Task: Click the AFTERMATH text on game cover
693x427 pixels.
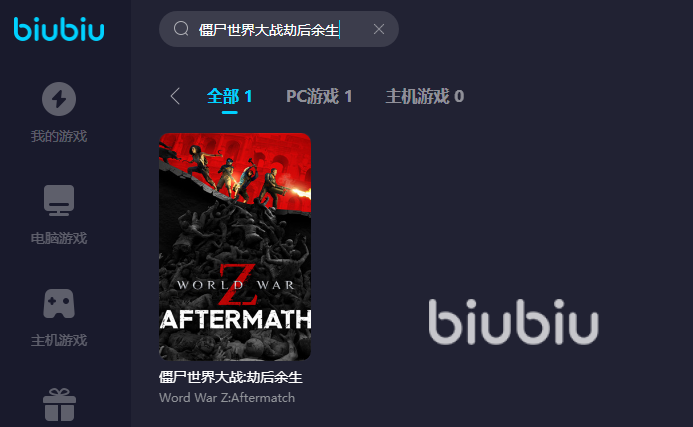Action: pos(235,319)
